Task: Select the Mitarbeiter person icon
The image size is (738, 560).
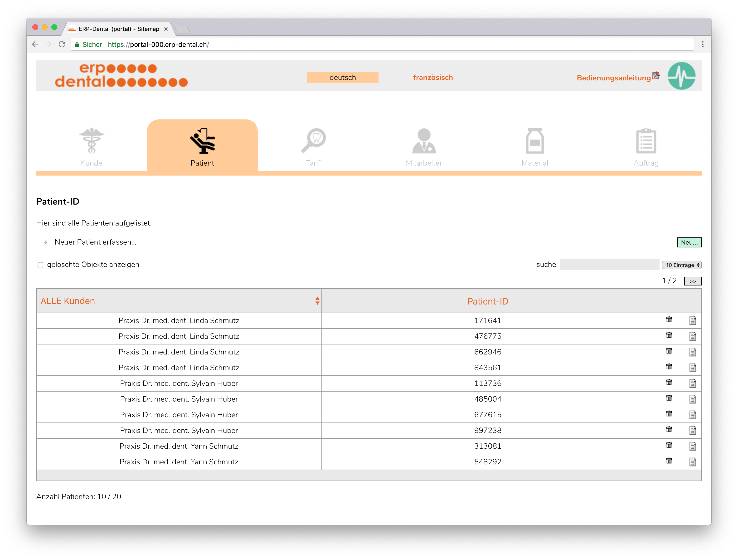Action: 424,141
